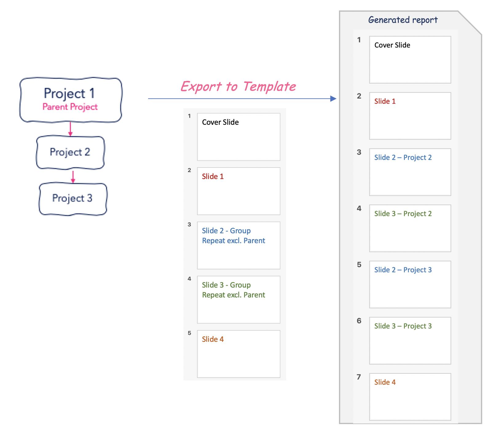Select report Slide 2 – Project 3

coord(410,285)
